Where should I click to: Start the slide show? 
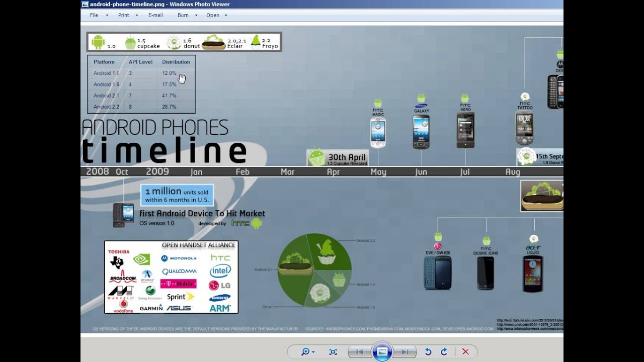pos(382,351)
